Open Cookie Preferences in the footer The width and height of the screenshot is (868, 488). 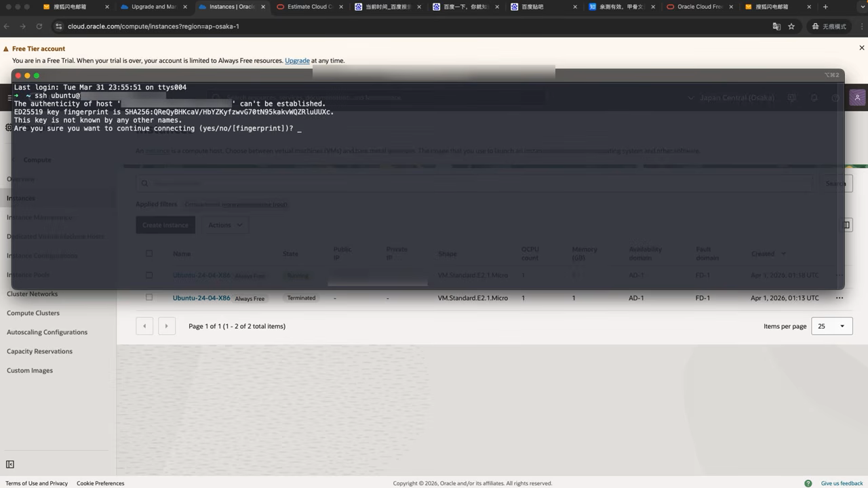point(100,483)
